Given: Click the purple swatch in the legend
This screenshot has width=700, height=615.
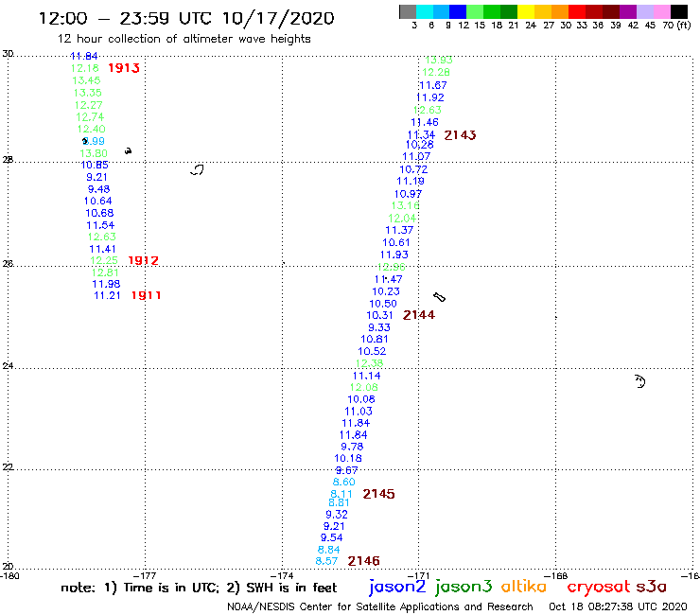Looking at the screenshot, I should pyautogui.click(x=628, y=11).
